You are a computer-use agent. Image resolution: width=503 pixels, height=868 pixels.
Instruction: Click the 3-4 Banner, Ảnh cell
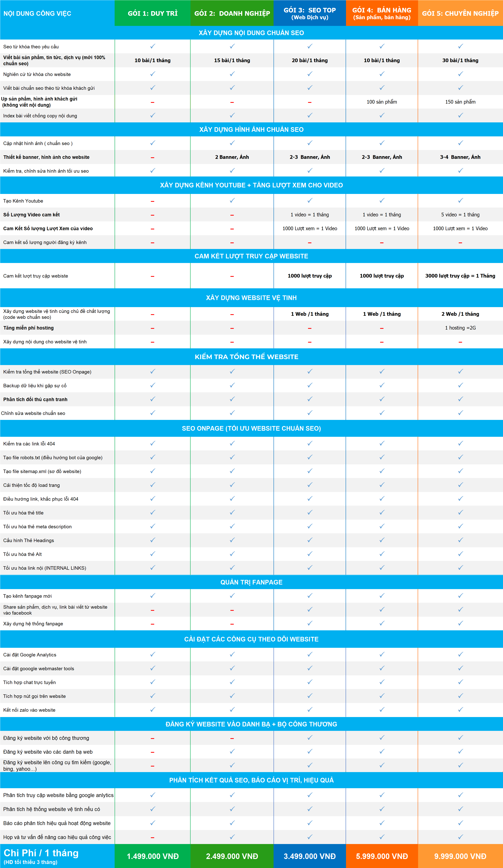460,157
